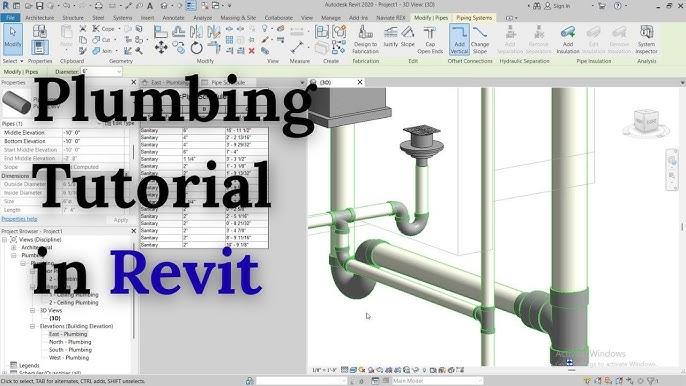This screenshot has height=386, width=686.
Task: Switch to the Massing & Site tab
Action: 238,18
